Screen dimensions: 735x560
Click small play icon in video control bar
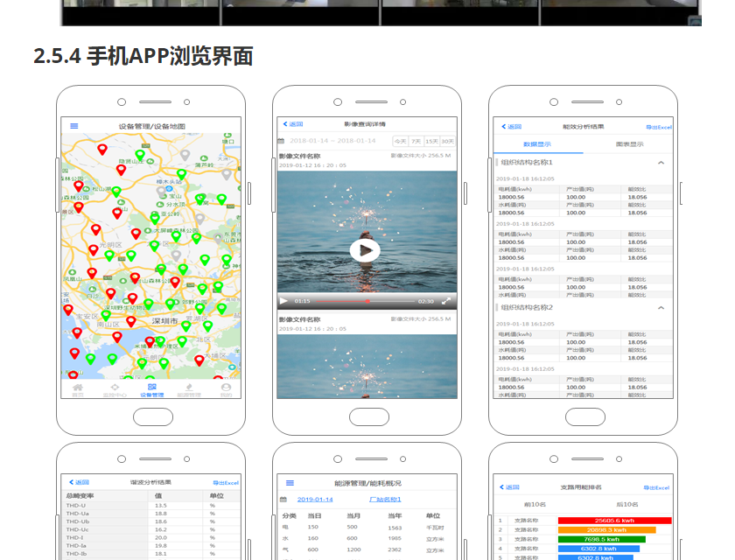pos(283,301)
